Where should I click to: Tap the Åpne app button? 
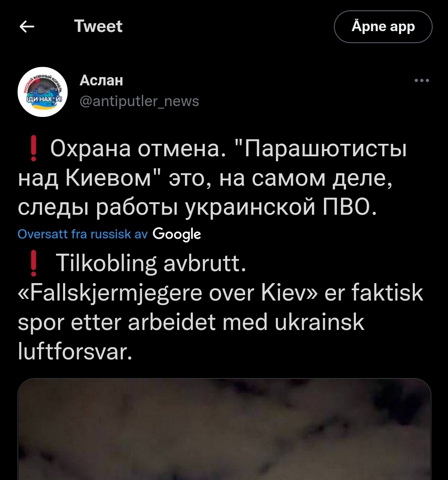pos(383,27)
